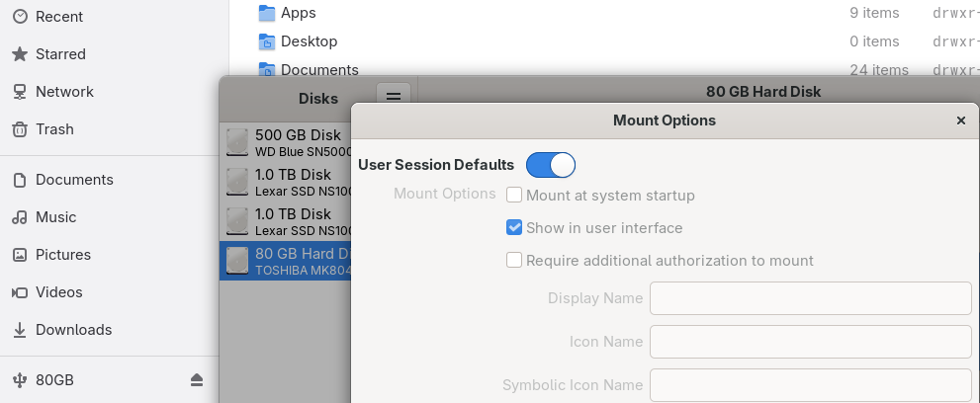The image size is (980, 403).
Task: Check Require additional authorization to mount
Action: 514,261
